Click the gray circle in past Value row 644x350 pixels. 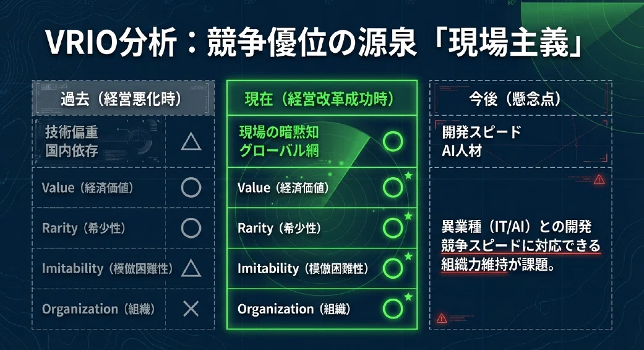point(191,188)
